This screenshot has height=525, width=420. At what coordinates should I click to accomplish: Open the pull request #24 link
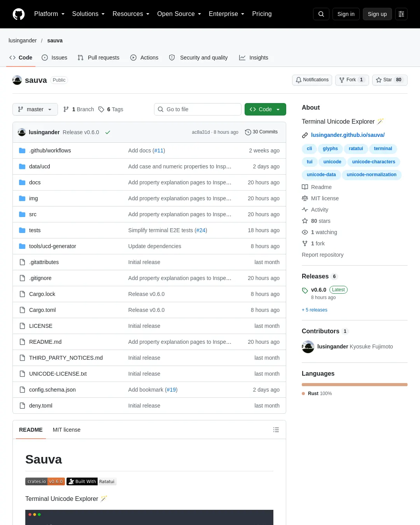pyautogui.click(x=201, y=230)
